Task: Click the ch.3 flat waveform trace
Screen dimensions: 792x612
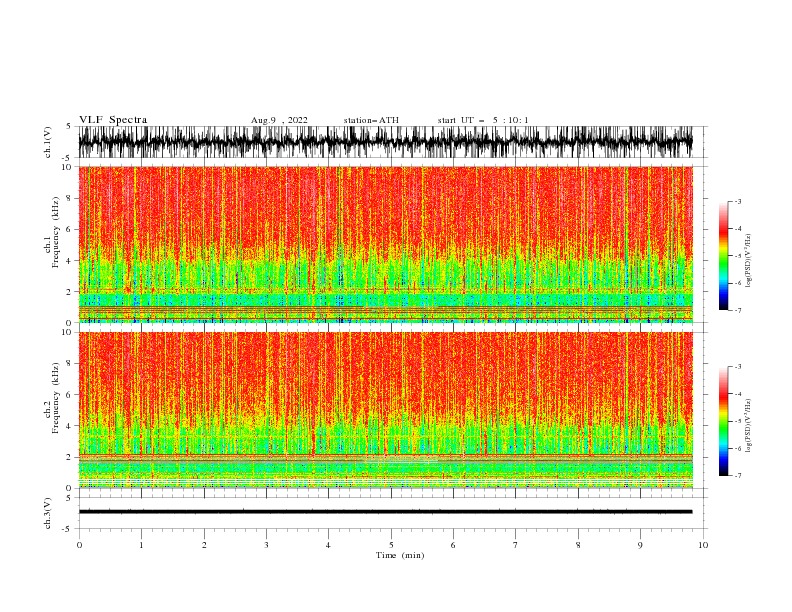Action: 385,512
